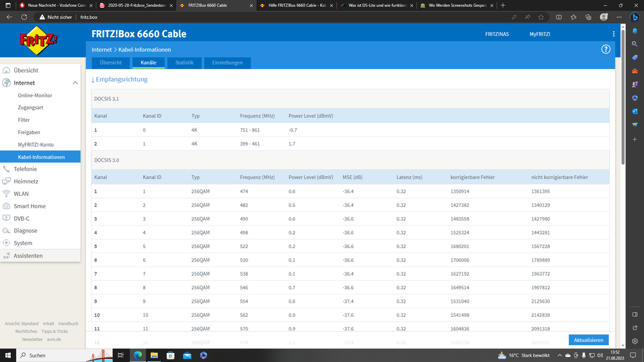
Task: Click the browser reload icon
Action: click(x=24, y=17)
